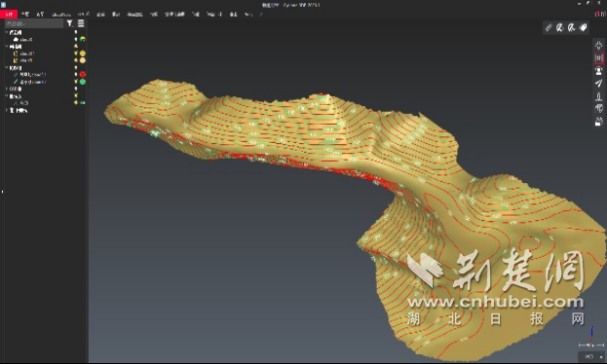Click the pencil icon of the green line item
The width and height of the screenshot is (607, 364).
[16, 82]
